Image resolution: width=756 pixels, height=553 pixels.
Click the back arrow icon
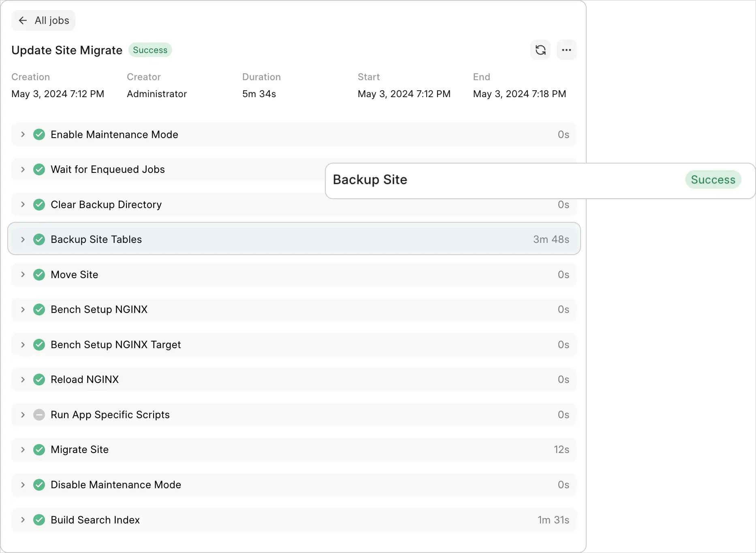[x=23, y=20]
